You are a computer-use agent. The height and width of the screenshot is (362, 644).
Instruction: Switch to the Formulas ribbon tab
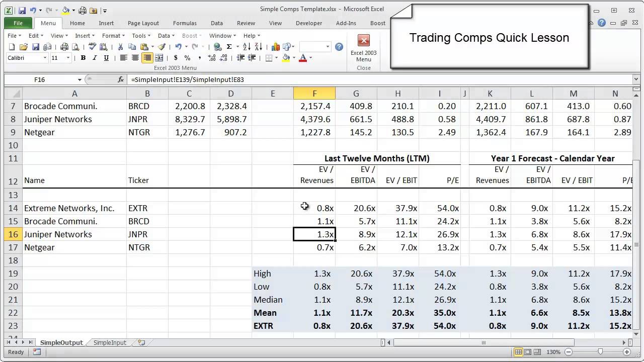pyautogui.click(x=185, y=23)
